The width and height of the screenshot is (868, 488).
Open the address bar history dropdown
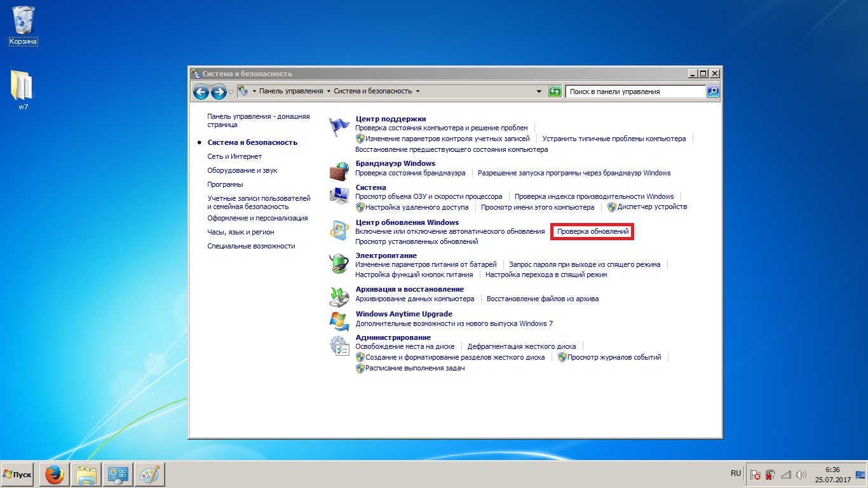(x=539, y=91)
